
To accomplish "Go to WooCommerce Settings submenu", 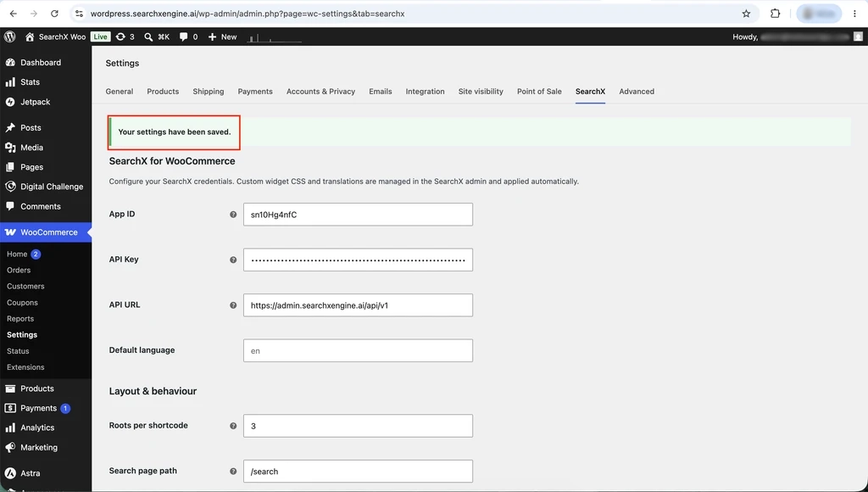I will coord(22,335).
